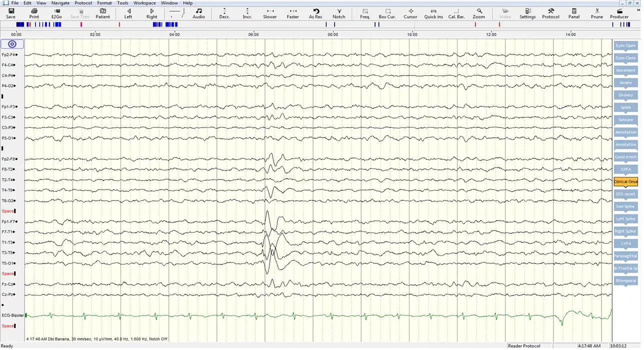Select the Zoom tool
The height and width of the screenshot is (350, 644).
pyautogui.click(x=478, y=13)
